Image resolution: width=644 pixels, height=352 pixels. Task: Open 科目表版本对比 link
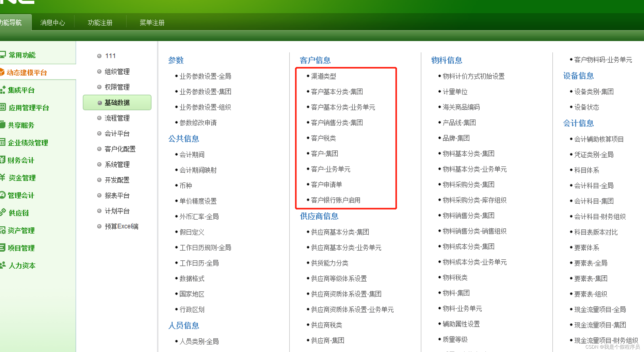click(x=596, y=232)
